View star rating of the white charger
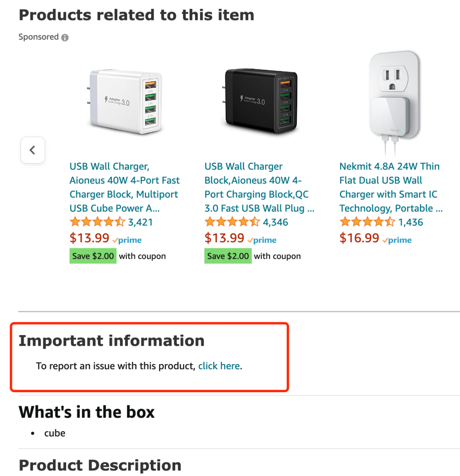Viewport: 460px width, 476px height. (97, 222)
